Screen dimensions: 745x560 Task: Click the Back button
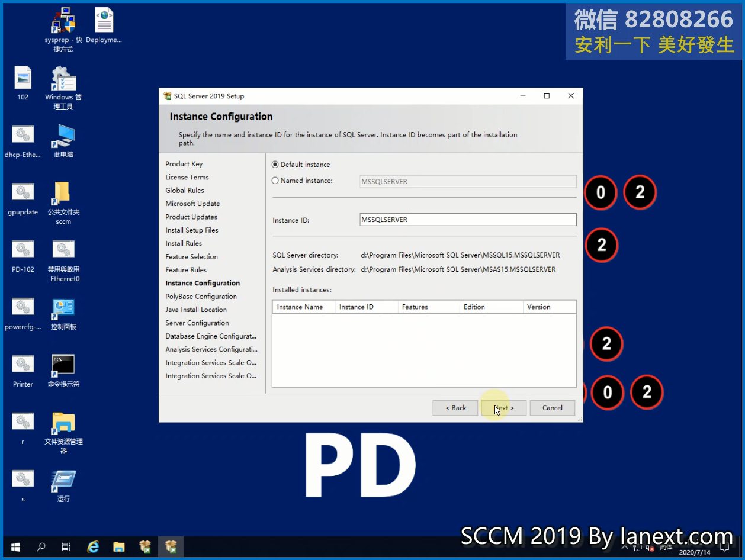coord(455,408)
